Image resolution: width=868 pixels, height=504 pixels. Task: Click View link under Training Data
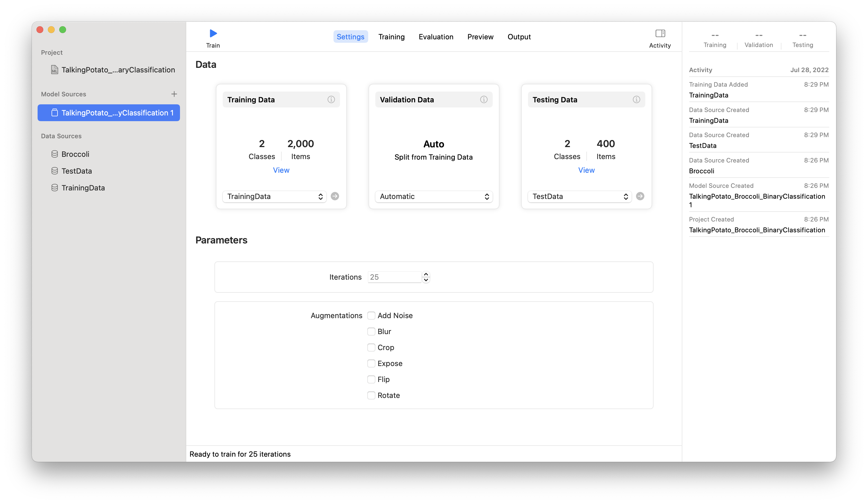pos(281,170)
